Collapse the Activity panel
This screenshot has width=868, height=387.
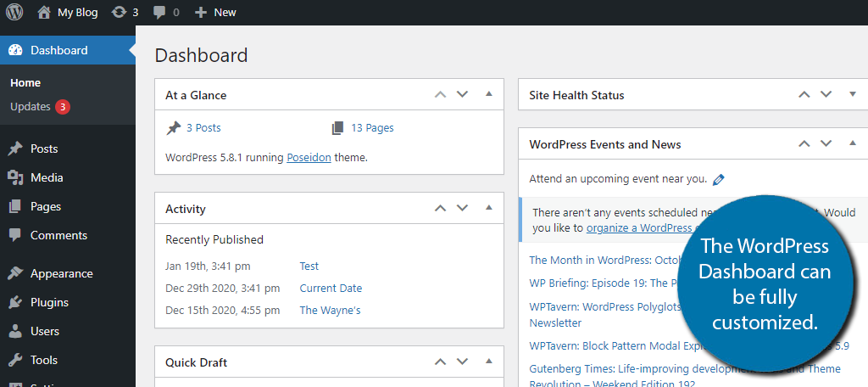(489, 208)
